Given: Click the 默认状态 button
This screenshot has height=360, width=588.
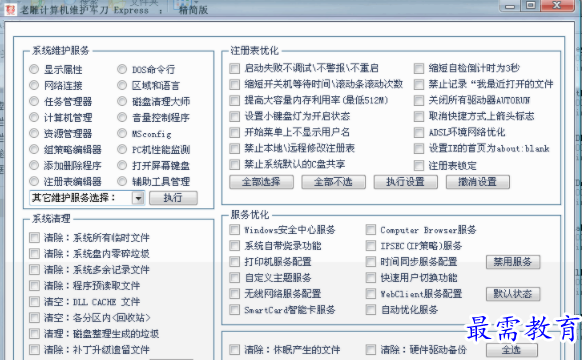Looking at the screenshot, I should [x=513, y=294].
